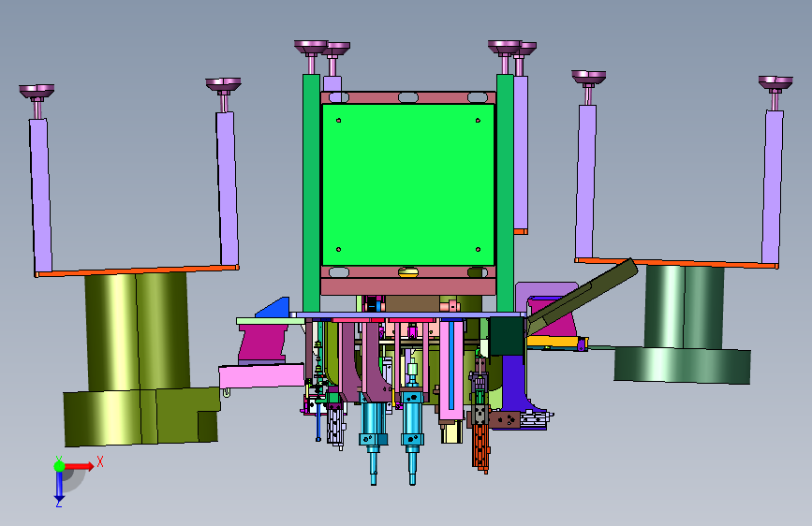
Task: Select the leftmost purple support post
Action: tap(40, 195)
